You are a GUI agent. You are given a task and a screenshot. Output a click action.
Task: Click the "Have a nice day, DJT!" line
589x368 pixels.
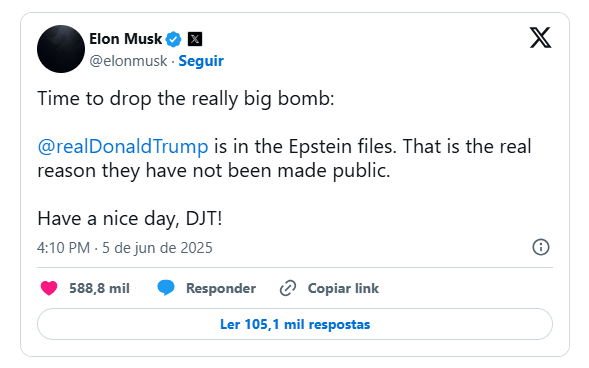[130, 219]
